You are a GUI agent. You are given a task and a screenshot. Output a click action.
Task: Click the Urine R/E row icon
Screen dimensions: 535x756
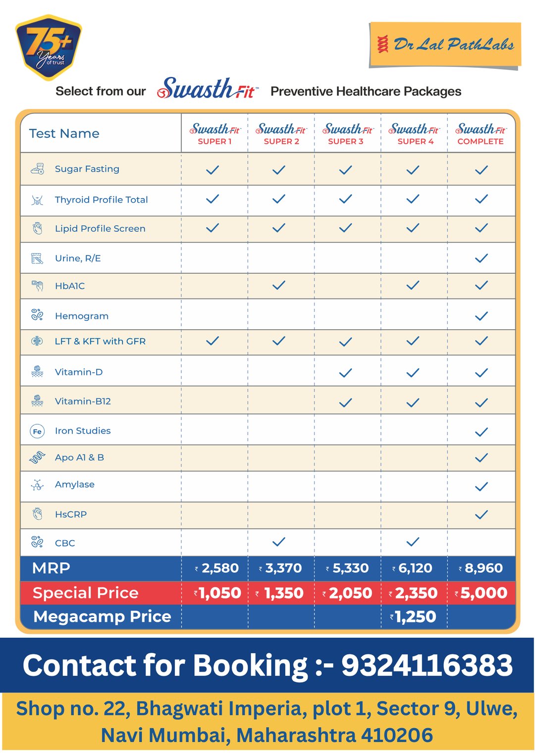point(37,258)
